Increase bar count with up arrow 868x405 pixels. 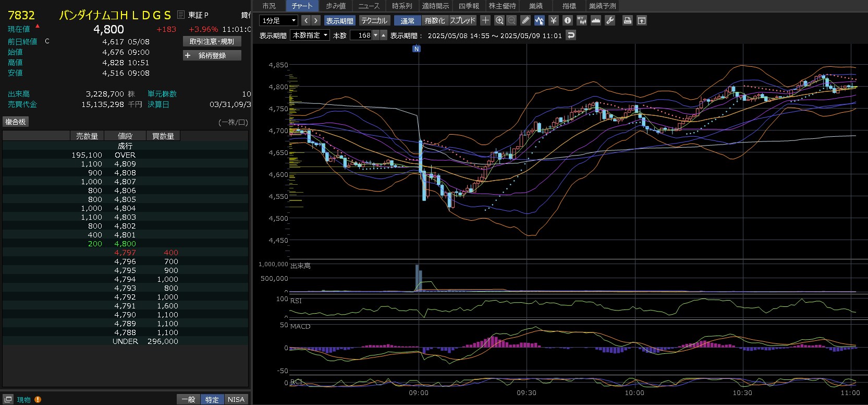point(384,35)
